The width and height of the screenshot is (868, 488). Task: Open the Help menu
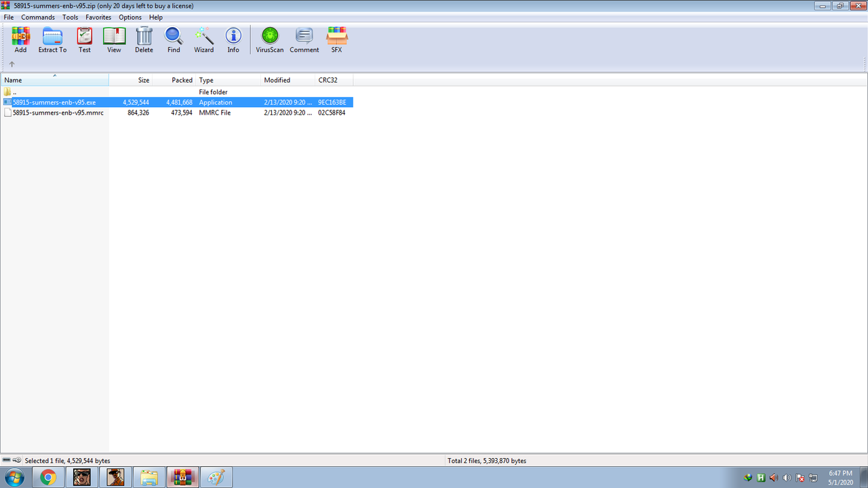pyautogui.click(x=156, y=17)
